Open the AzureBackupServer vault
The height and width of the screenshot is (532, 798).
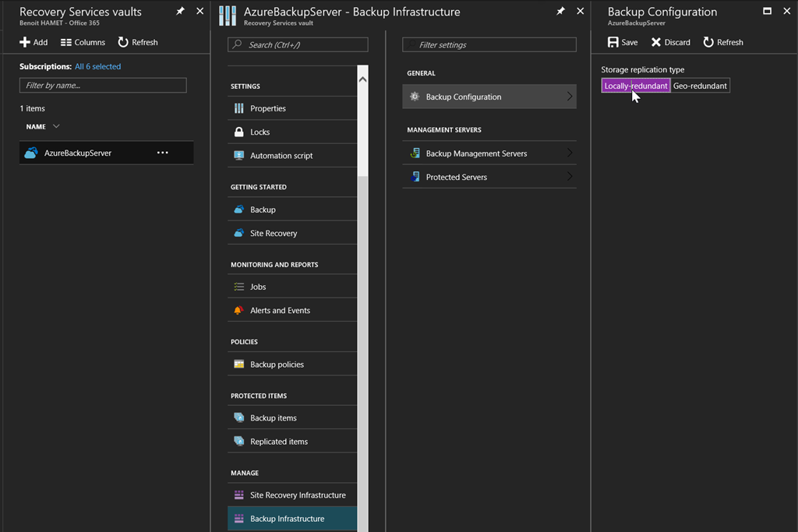pyautogui.click(x=78, y=153)
